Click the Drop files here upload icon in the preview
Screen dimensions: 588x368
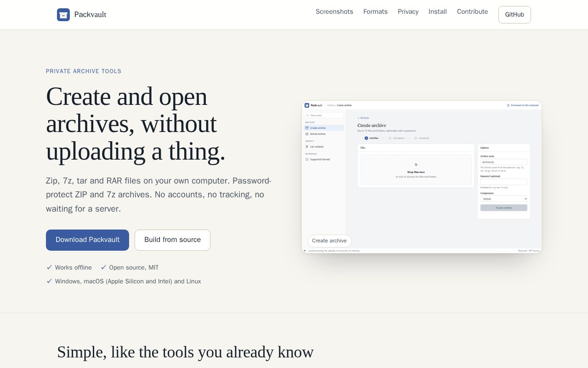[x=416, y=165]
